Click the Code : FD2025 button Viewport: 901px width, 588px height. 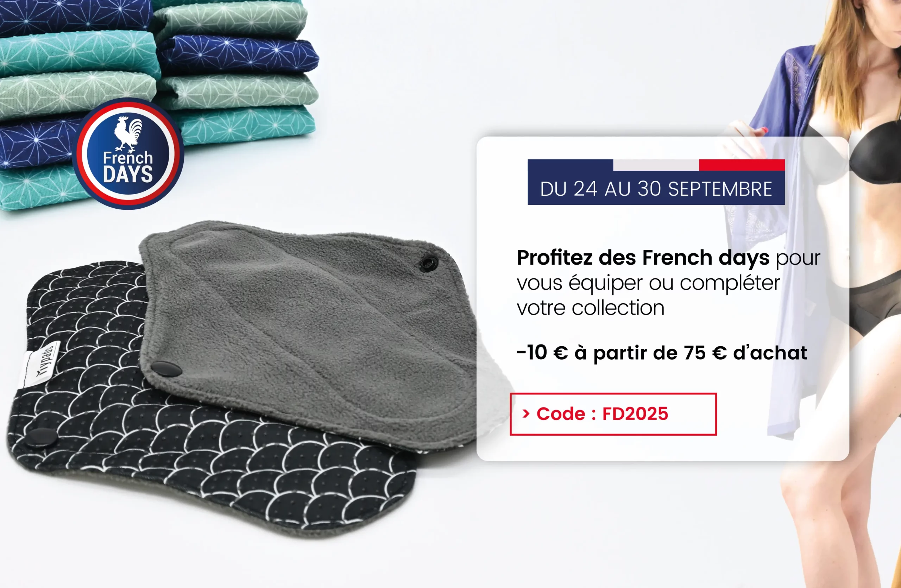pyautogui.click(x=613, y=414)
